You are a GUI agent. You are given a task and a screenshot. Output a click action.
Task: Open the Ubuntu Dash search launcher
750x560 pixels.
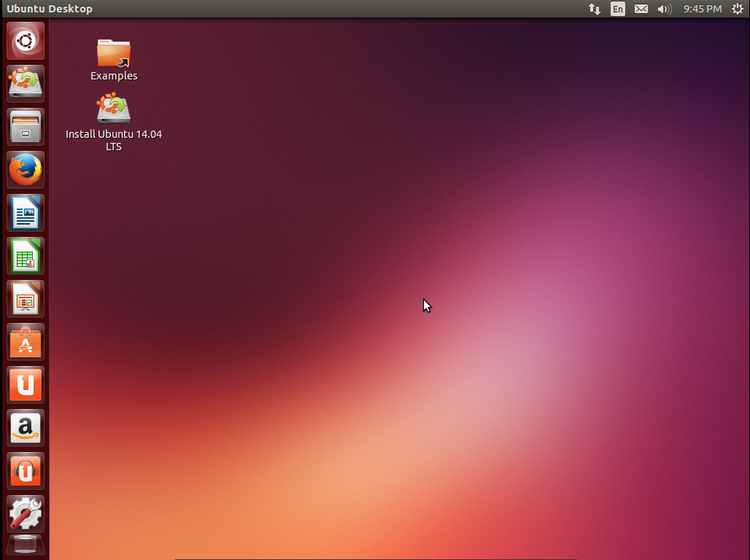pyautogui.click(x=26, y=41)
